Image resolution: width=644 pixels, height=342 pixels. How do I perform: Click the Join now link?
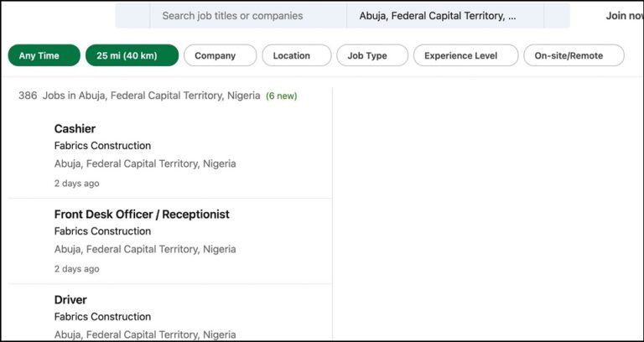coord(624,15)
